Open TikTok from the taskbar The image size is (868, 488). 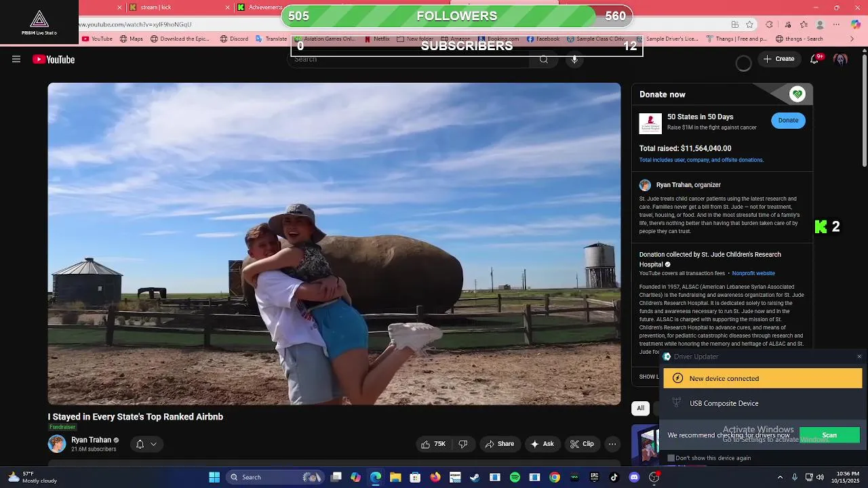click(x=614, y=477)
